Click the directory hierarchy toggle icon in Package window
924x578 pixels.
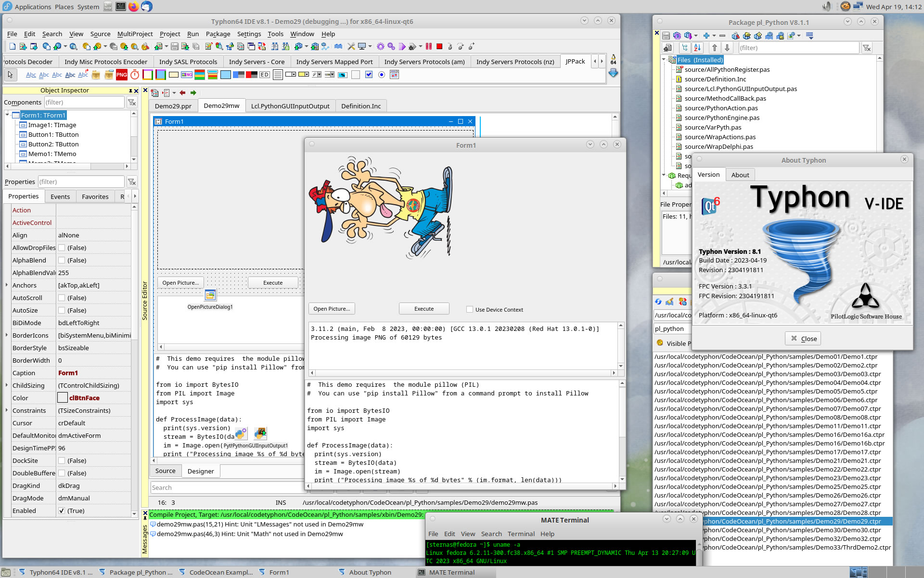pos(685,48)
